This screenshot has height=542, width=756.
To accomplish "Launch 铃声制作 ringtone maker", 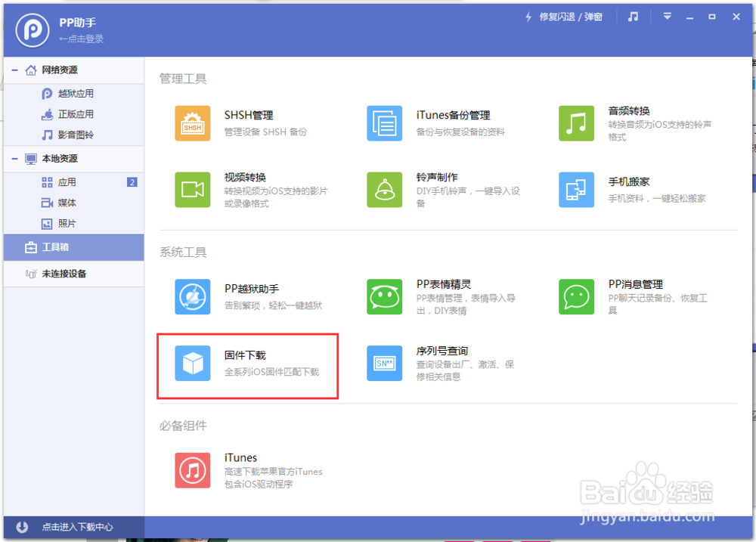I will click(384, 189).
